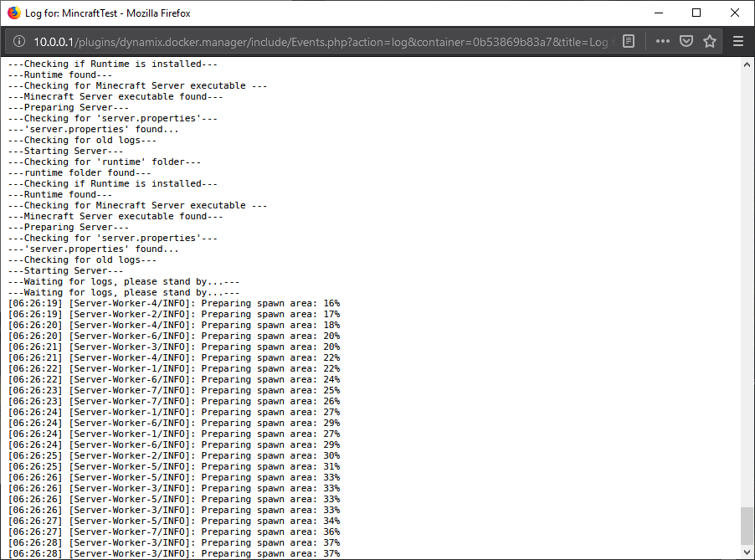Toggle Reader View icon in address bar
The width and height of the screenshot is (755, 560).
pos(629,41)
